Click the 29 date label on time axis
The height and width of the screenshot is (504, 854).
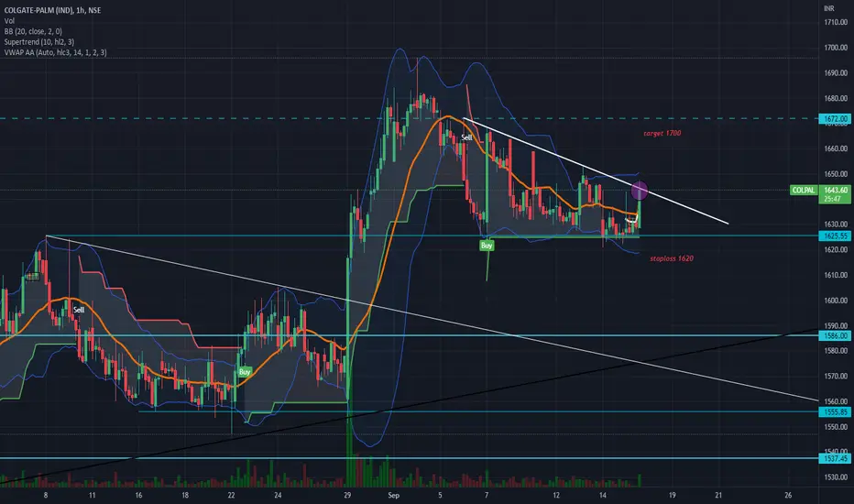point(347,495)
